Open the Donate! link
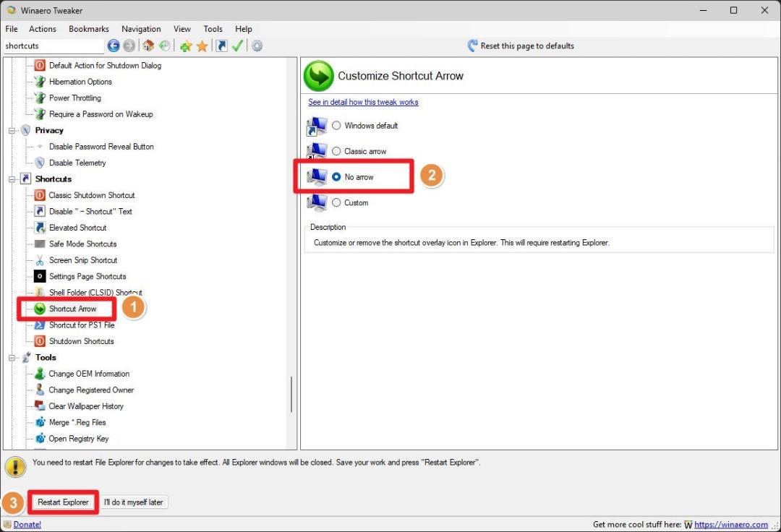Screen dimensions: 781x532 click(x=27, y=524)
